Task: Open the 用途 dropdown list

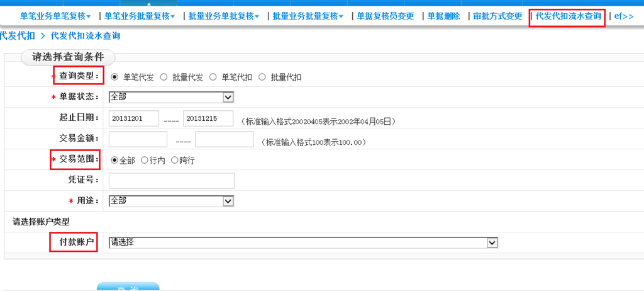Action: 171,200
